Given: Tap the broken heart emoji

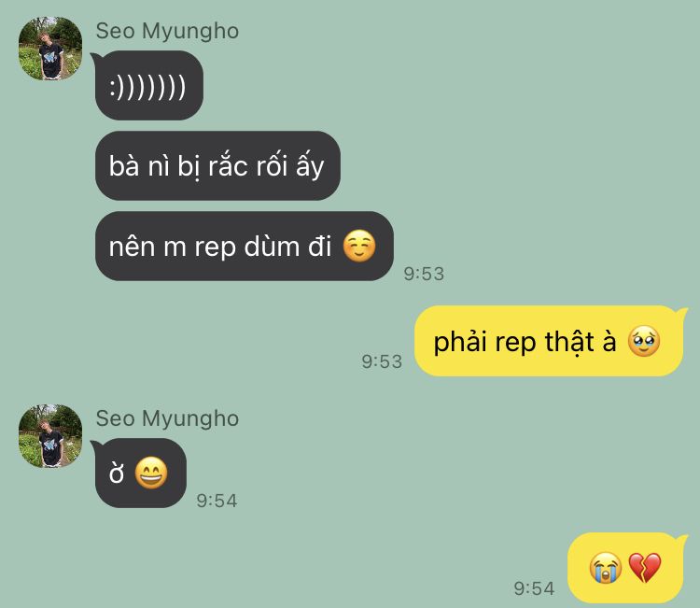Looking at the screenshot, I should (645, 567).
